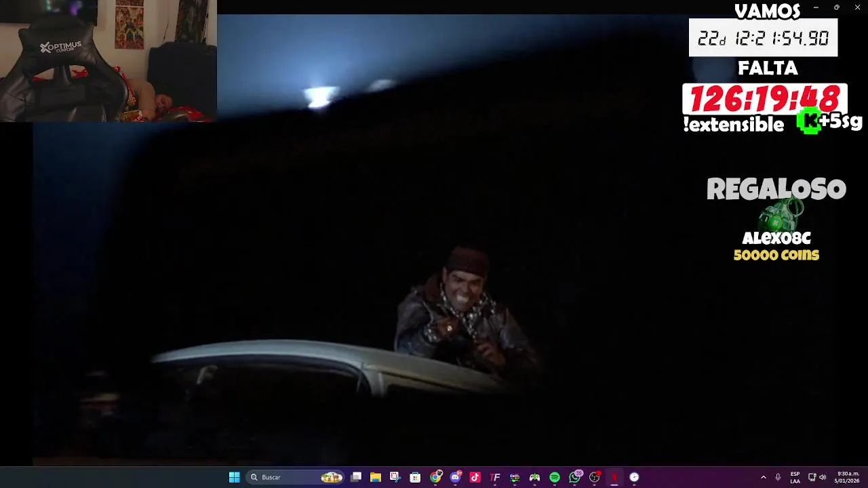Switch to Google Chrome in the taskbar

click(435, 477)
